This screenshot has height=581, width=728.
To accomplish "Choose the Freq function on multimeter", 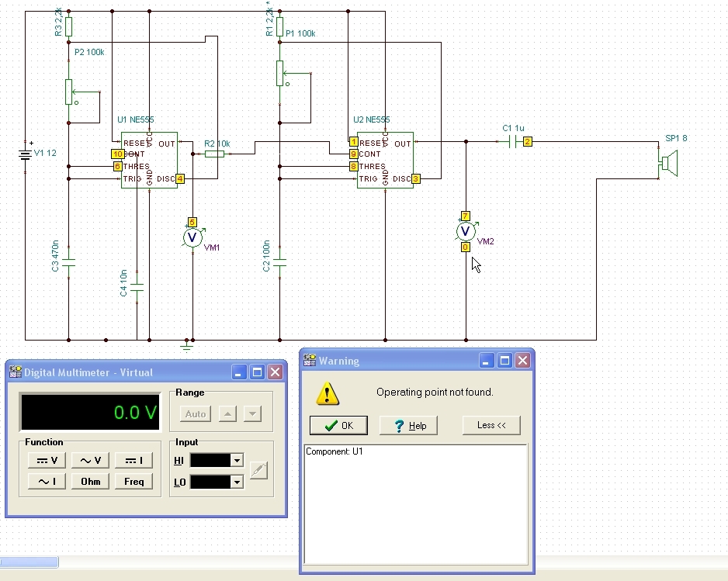I will click(133, 481).
